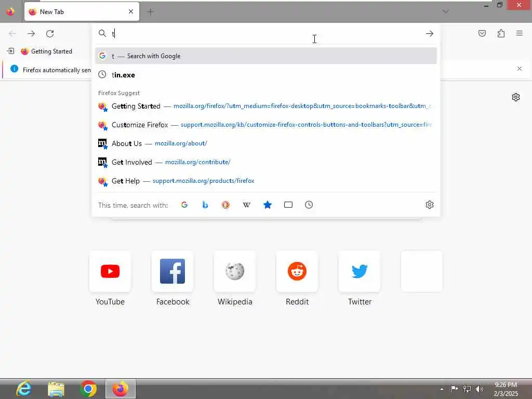Open the new tab page personalize gear
Viewport: 532px width, 399px height.
(x=516, y=97)
